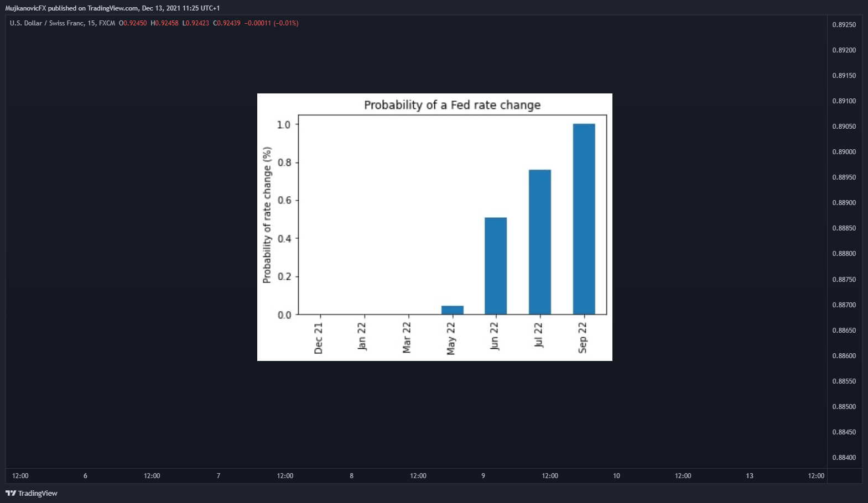Click the change value −0.00011 (−0.01%)
Viewport: 868px width, 503px height.
272,23
